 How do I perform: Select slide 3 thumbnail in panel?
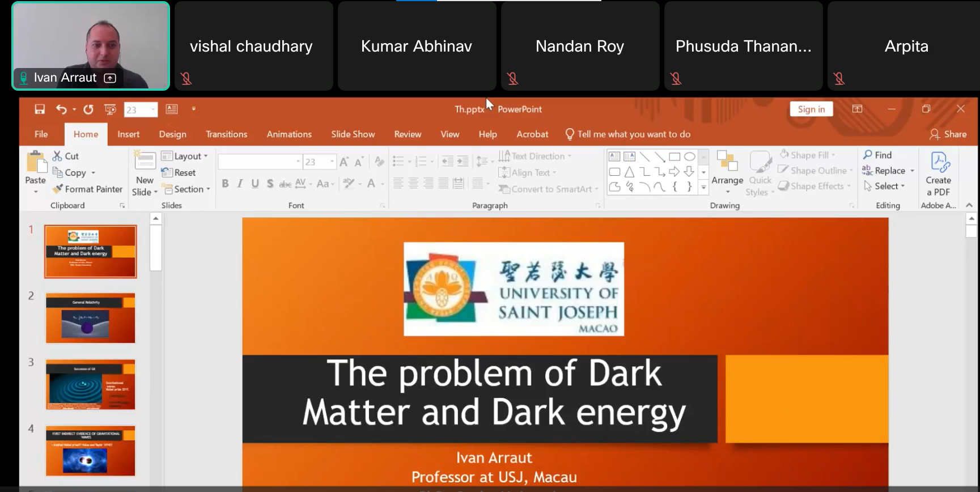coord(91,384)
